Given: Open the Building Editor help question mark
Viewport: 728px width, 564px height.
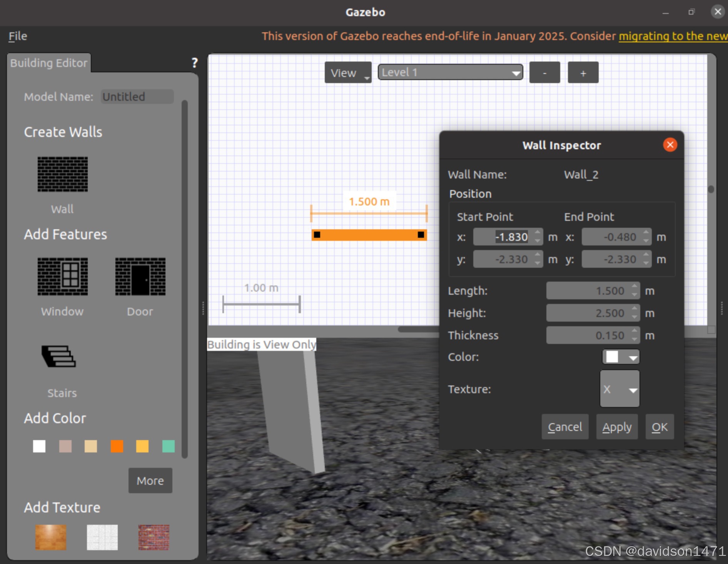Looking at the screenshot, I should tap(195, 63).
